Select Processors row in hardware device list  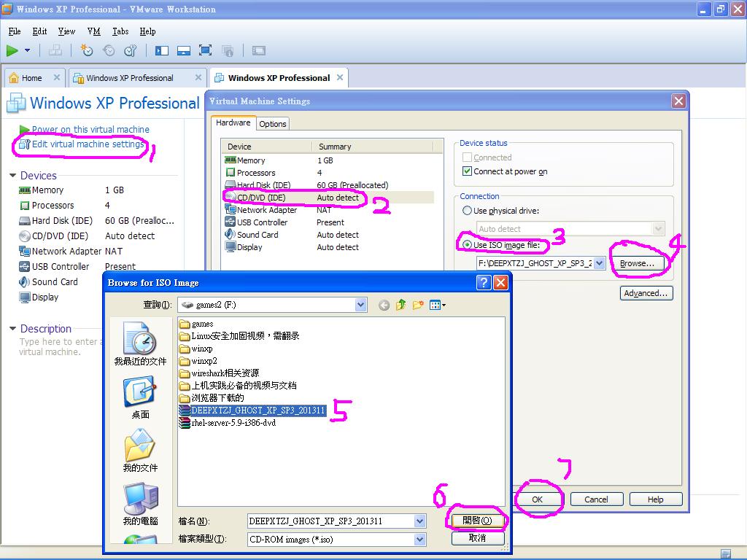[x=329, y=173]
